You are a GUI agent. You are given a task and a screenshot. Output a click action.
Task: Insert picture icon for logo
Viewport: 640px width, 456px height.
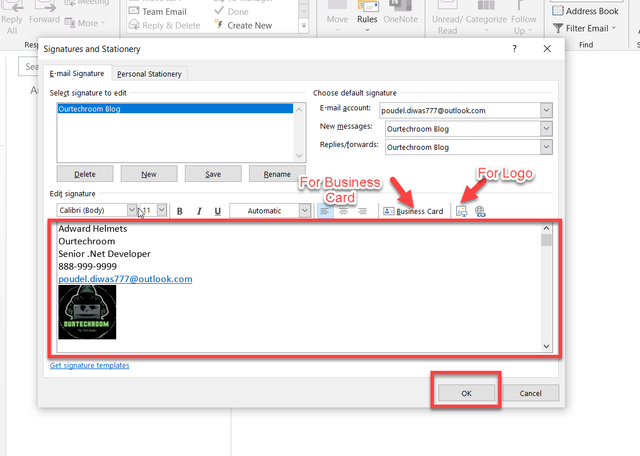click(x=461, y=211)
